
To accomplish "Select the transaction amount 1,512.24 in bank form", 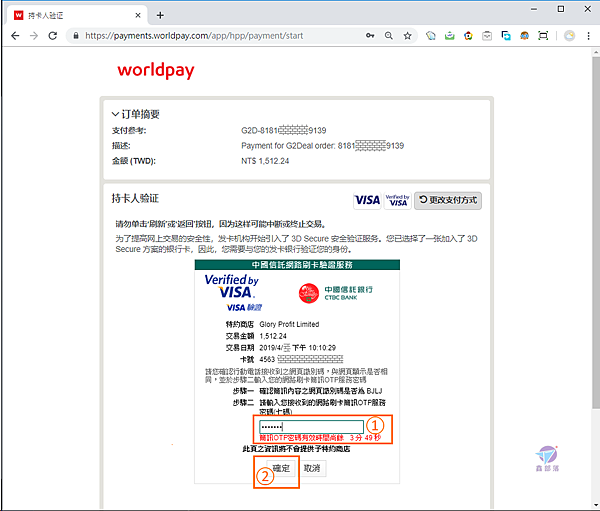I will [273, 336].
